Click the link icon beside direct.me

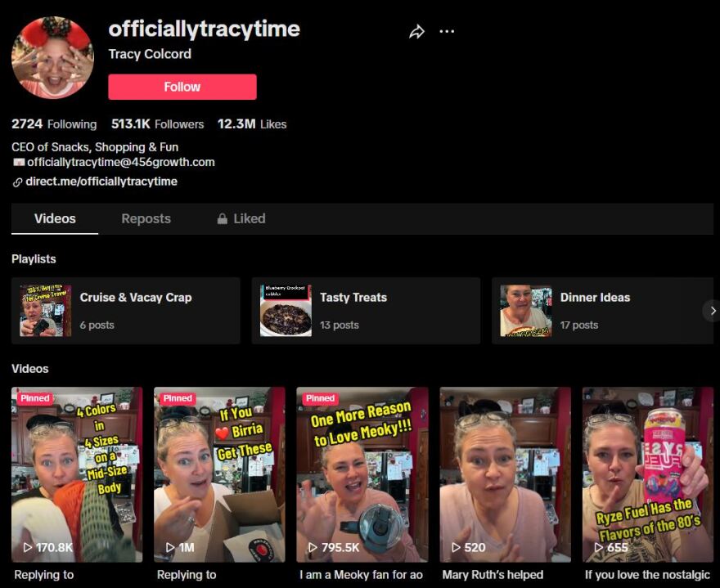tap(17, 181)
